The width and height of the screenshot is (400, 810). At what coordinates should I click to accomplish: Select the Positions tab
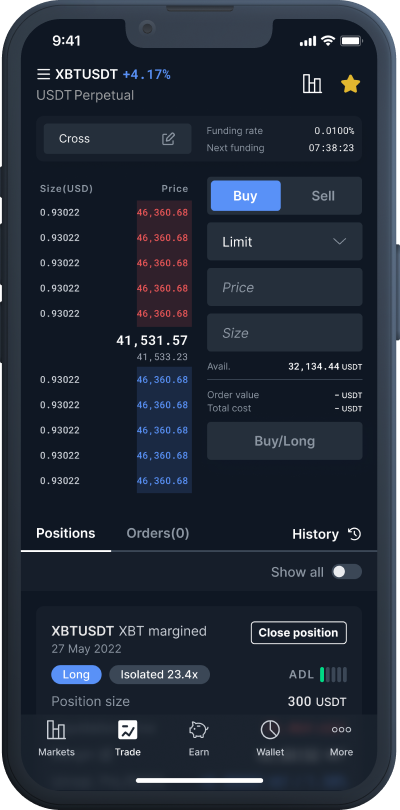click(x=66, y=533)
